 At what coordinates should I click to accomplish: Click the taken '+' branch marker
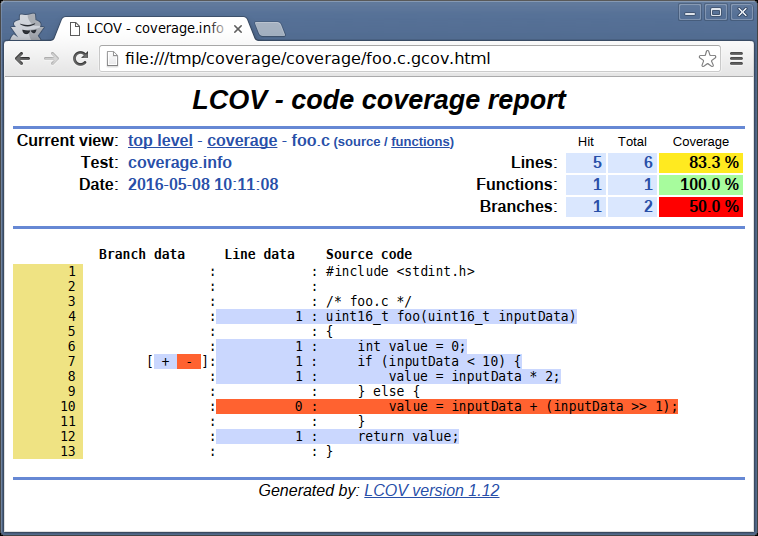(165, 362)
